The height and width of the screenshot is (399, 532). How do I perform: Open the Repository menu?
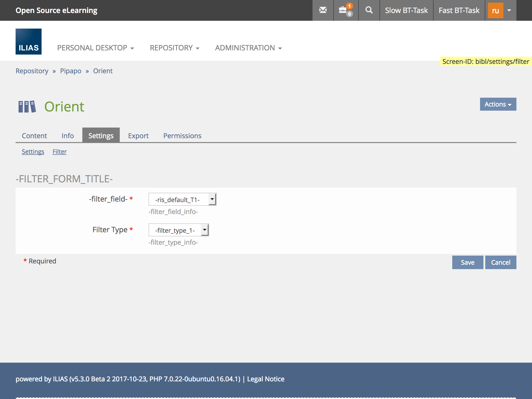point(175,48)
